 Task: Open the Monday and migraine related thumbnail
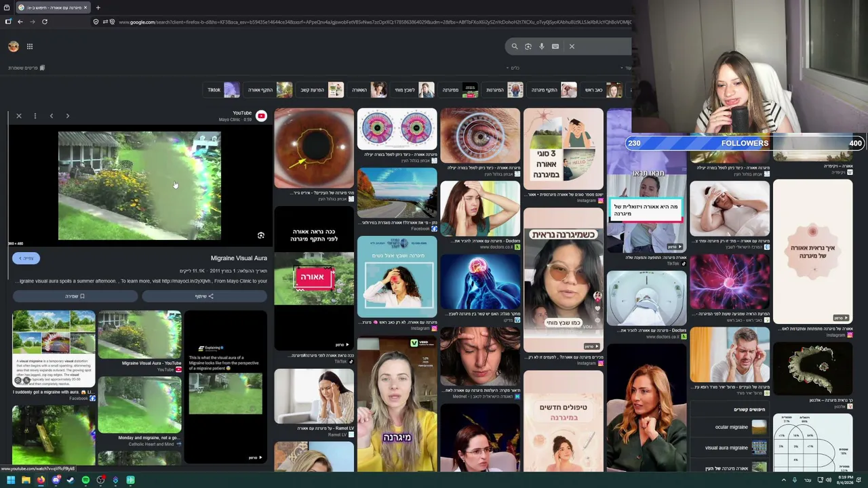tap(140, 405)
